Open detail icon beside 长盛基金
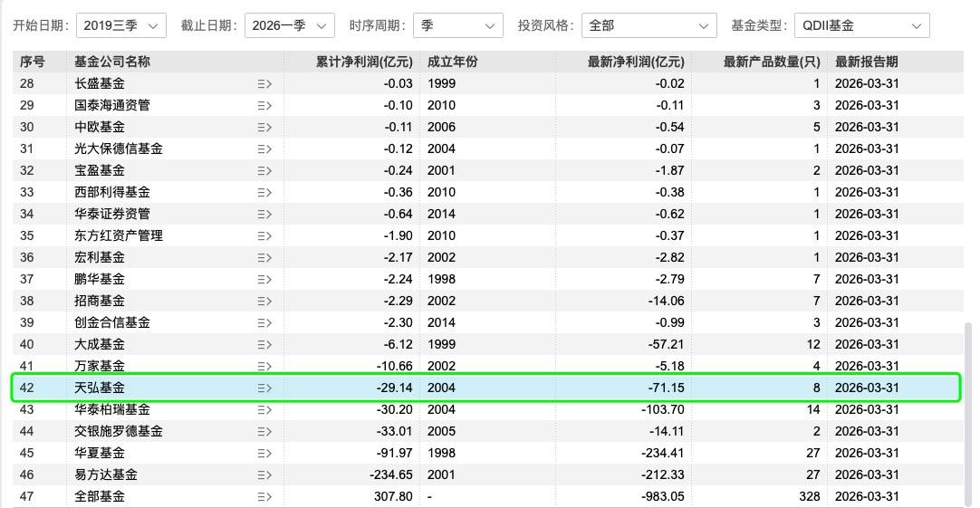Screen dimensions: 980x508 point(264,83)
